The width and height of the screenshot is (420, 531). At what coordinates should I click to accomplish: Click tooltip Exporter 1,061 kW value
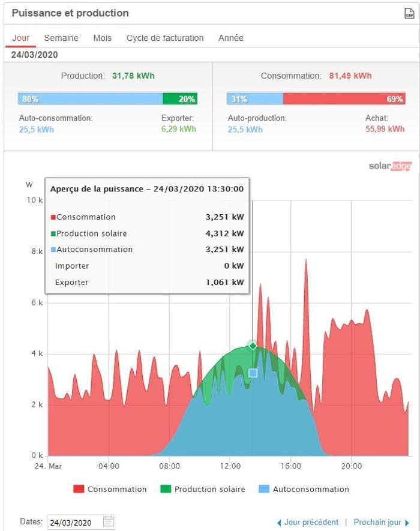[225, 282]
